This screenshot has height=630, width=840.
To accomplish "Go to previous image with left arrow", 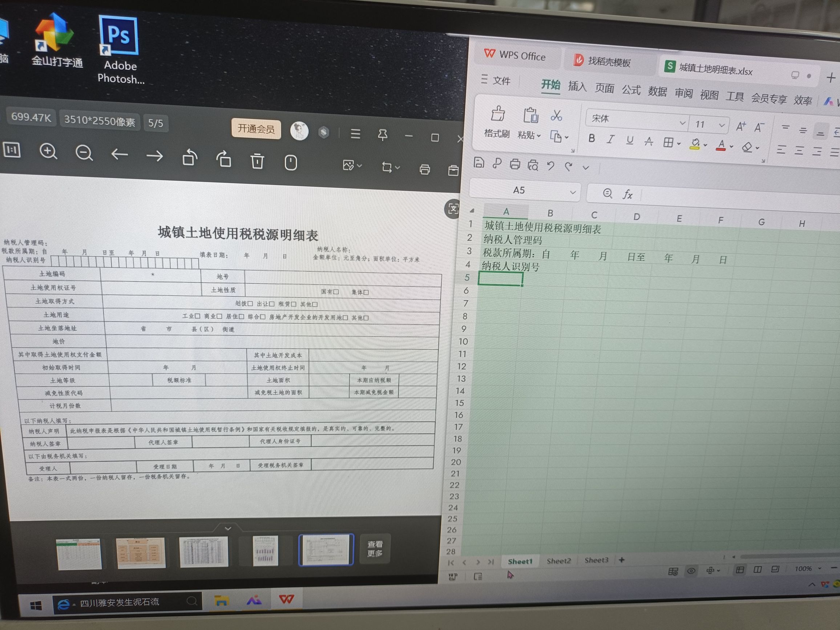I will click(119, 154).
